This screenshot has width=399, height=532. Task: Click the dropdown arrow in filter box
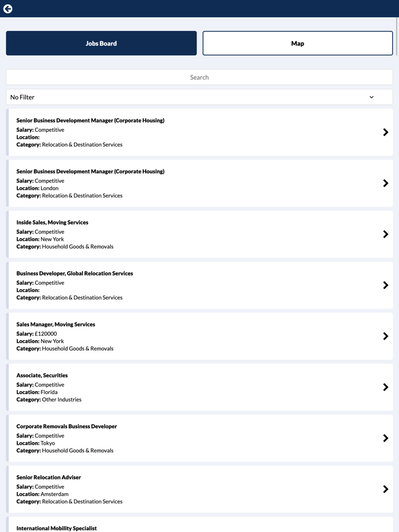pyautogui.click(x=371, y=97)
